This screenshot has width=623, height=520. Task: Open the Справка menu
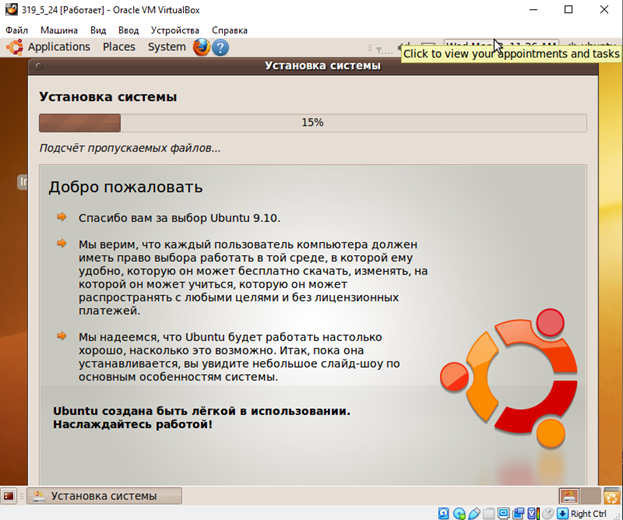pyautogui.click(x=229, y=30)
